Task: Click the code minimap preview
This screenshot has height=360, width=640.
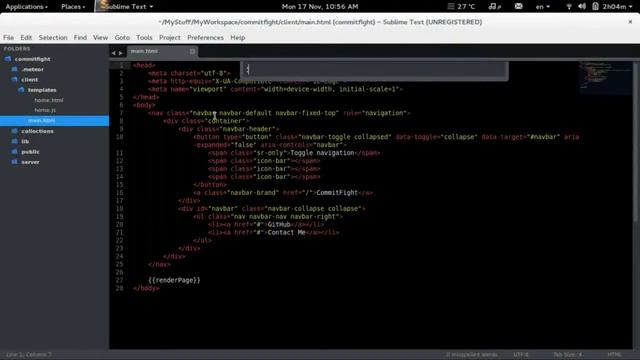Action: pos(605,78)
